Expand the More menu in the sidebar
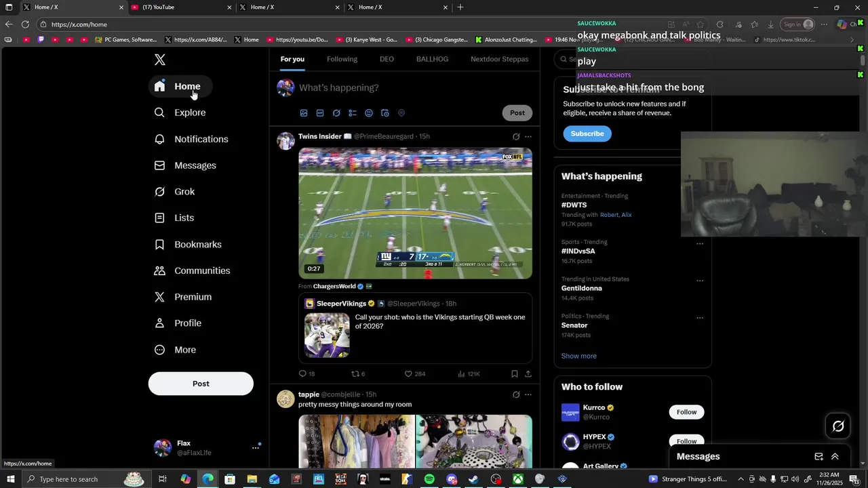This screenshot has width=868, height=488. [175, 350]
